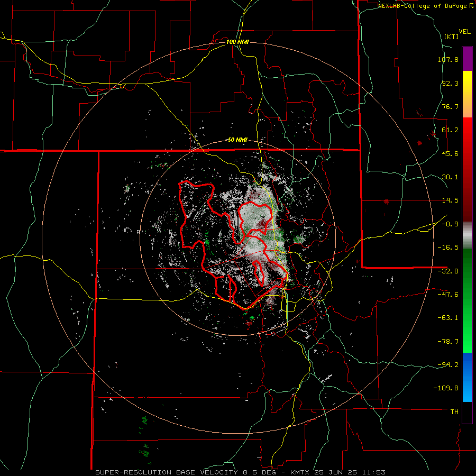Select the -94.2 legend value
This screenshot has height=476, width=476.
pos(448,364)
